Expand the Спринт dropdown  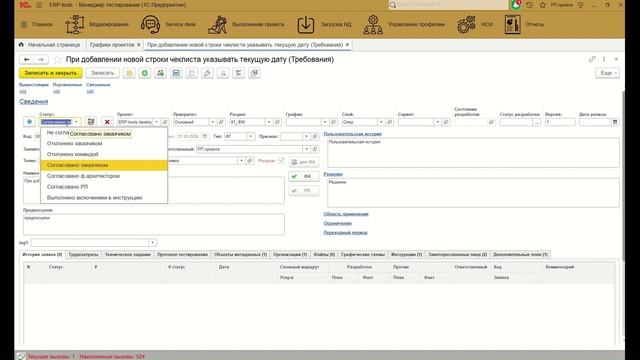pos(437,122)
